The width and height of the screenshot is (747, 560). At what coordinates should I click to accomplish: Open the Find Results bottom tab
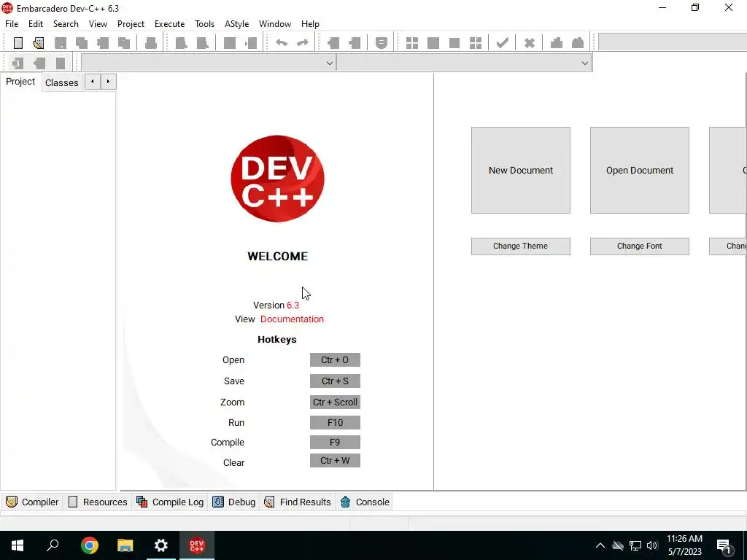[298, 502]
